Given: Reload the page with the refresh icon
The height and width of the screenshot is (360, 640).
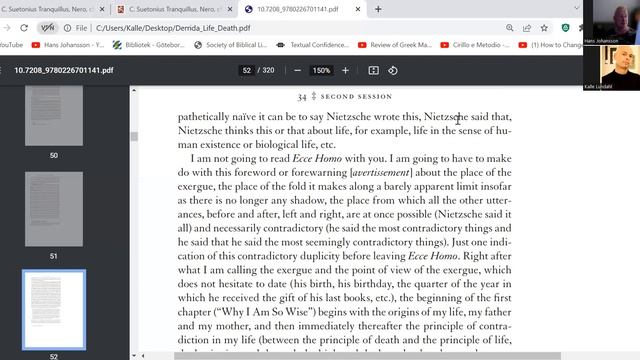Looking at the screenshot, I should pyautogui.click(x=24, y=28).
